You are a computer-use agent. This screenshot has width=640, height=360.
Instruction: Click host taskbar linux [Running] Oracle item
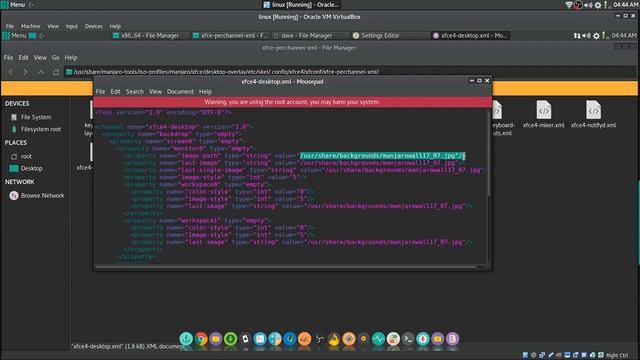click(301, 5)
